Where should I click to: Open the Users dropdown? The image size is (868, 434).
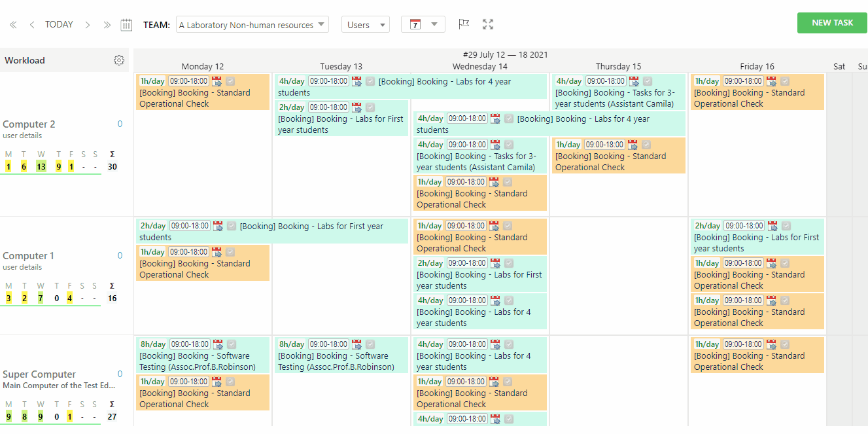coord(366,25)
